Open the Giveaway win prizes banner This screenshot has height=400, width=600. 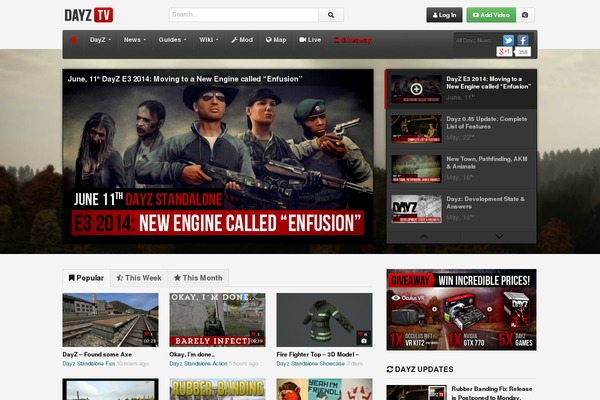[x=461, y=310]
